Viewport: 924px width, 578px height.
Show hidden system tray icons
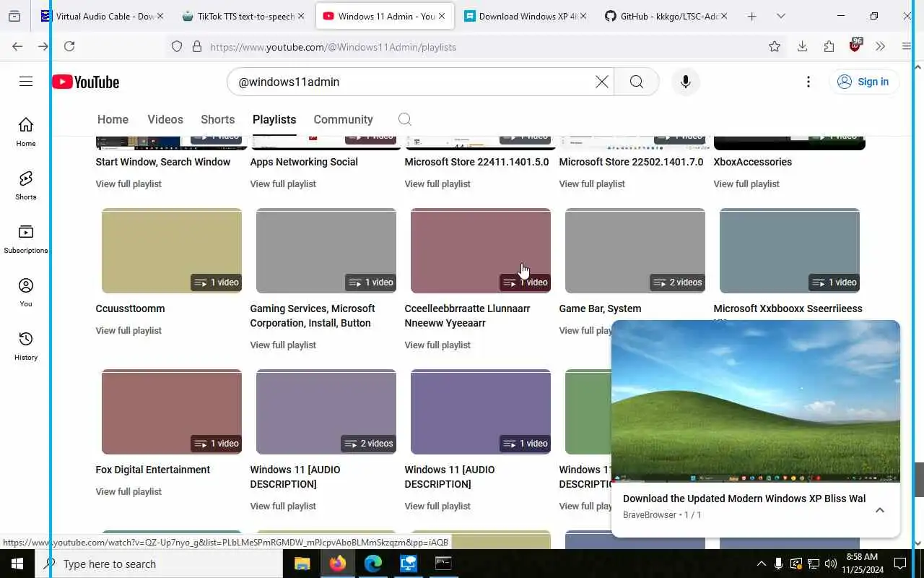coord(761,564)
